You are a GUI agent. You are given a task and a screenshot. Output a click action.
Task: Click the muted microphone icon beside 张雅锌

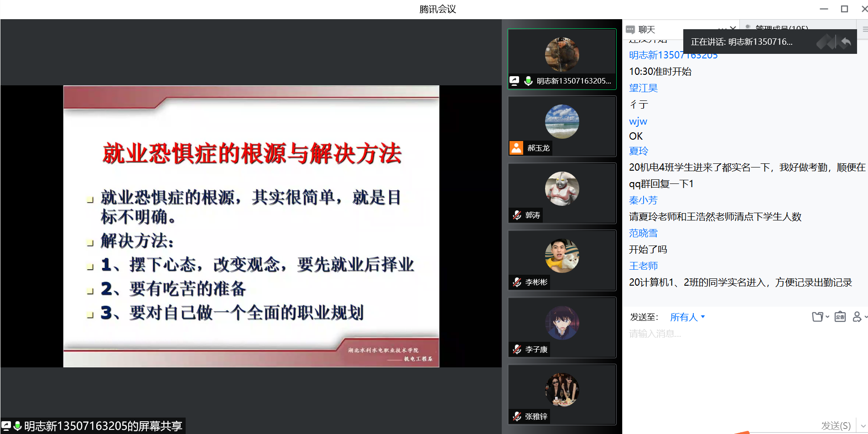pos(517,416)
